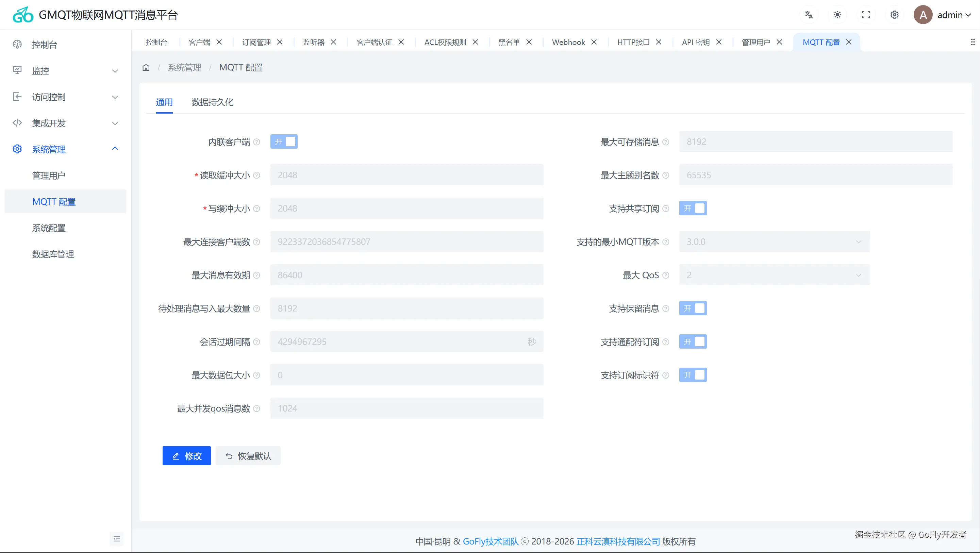Toggle light/dark theme sun icon
The height and width of the screenshot is (553, 980).
coord(837,15)
